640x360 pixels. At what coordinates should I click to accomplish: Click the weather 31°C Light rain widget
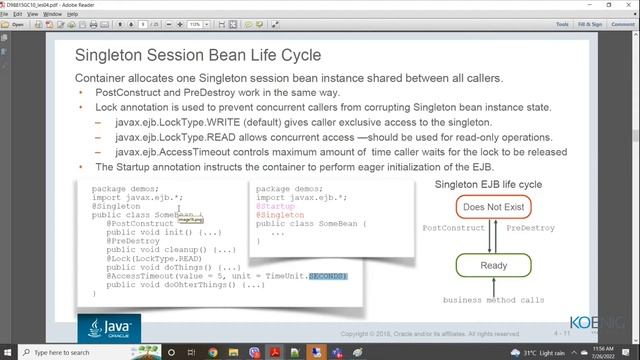click(538, 353)
